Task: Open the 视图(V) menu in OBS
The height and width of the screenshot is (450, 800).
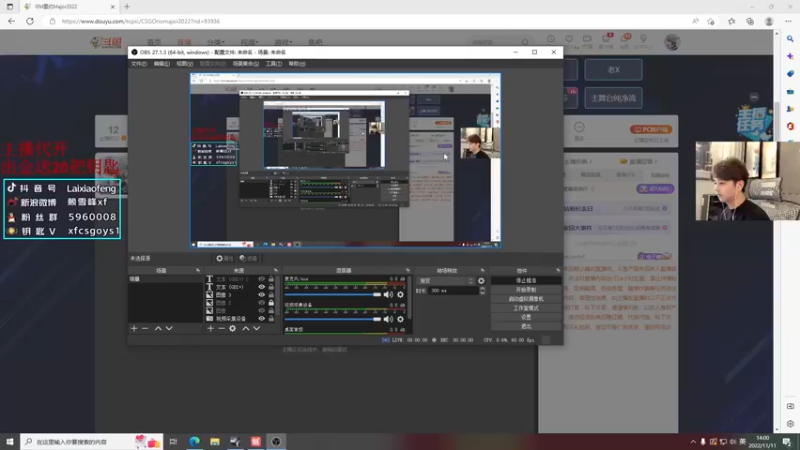Action: pos(185,64)
